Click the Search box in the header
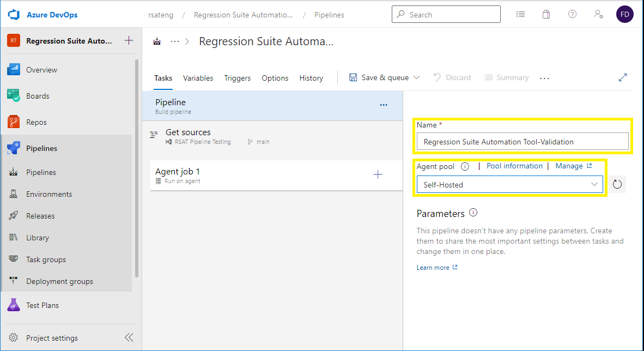The height and width of the screenshot is (351, 644). click(446, 14)
